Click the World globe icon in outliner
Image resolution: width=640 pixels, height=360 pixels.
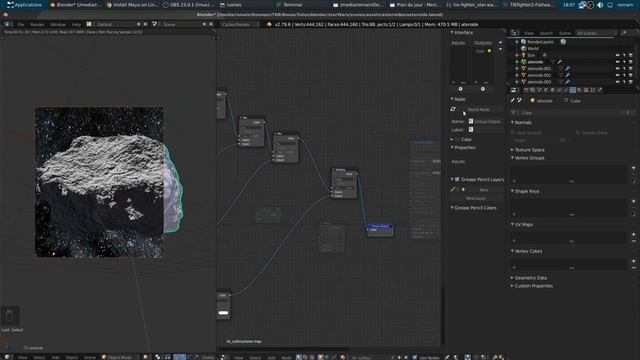pos(523,48)
